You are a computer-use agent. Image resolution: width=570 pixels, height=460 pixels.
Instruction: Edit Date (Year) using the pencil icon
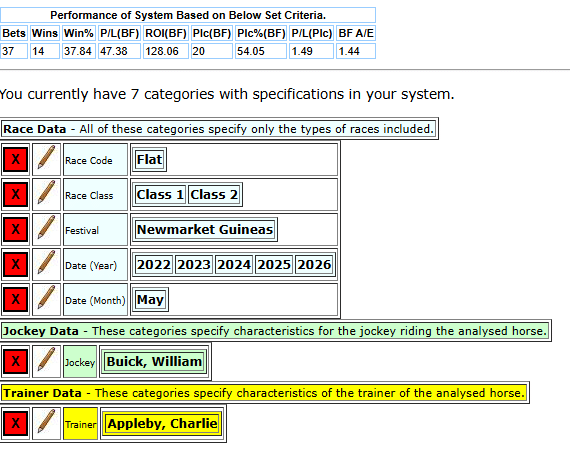47,264
